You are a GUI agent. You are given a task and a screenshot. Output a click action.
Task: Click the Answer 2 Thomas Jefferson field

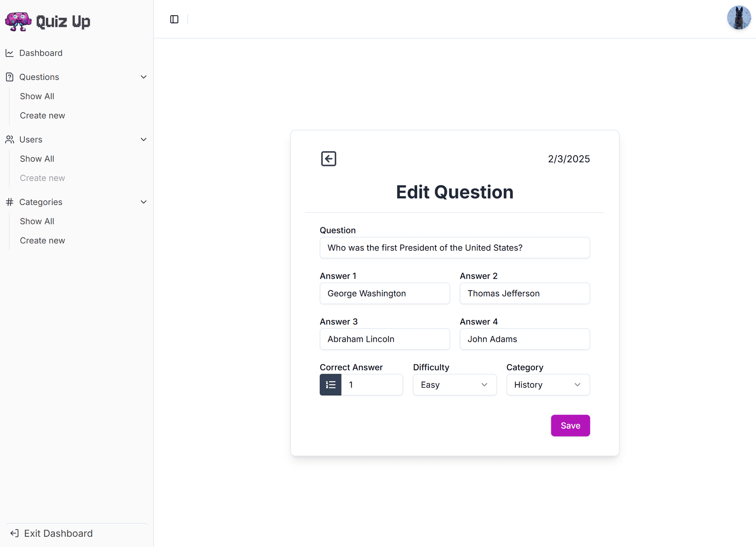pos(524,293)
